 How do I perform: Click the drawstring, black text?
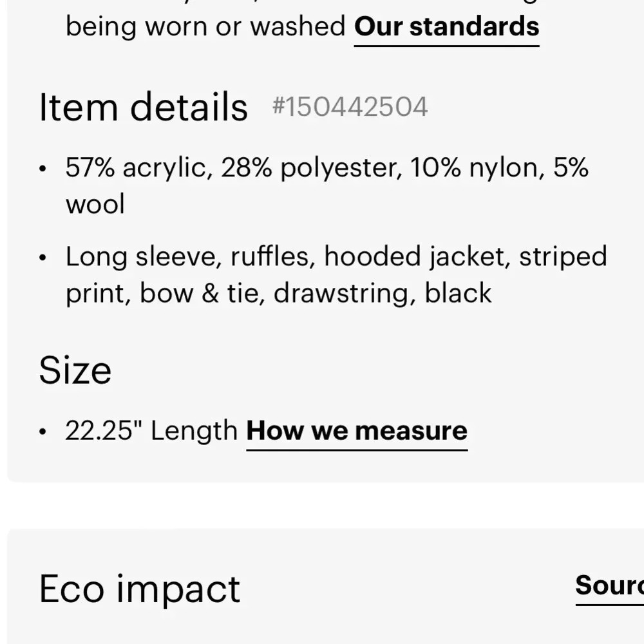pos(383,293)
